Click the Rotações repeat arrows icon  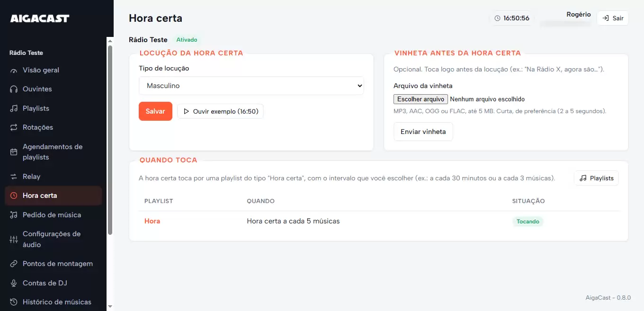[x=14, y=128]
